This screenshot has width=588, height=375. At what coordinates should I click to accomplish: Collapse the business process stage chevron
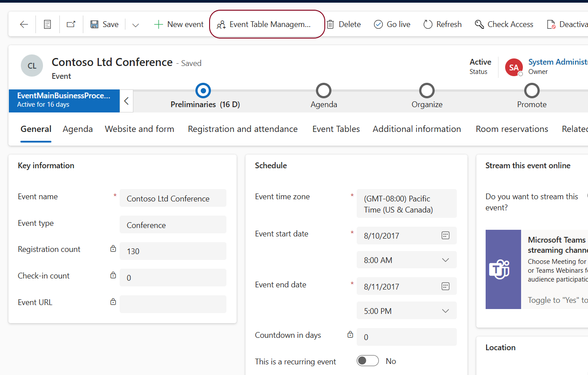[126, 101]
